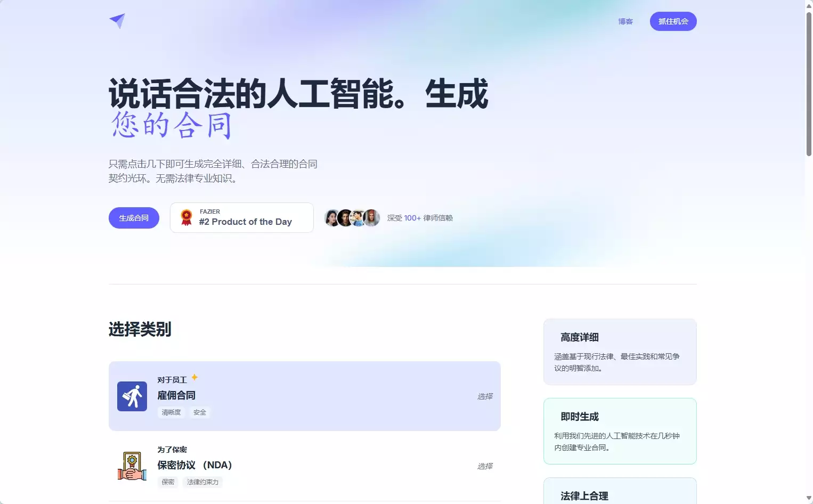Click the 抓住机会 button in header
Image resolution: width=813 pixels, height=504 pixels.
pos(673,21)
